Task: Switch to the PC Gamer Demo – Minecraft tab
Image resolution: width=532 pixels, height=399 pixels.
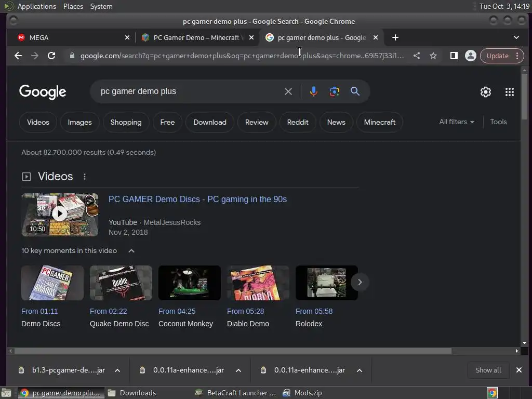Action: pyautogui.click(x=197, y=37)
